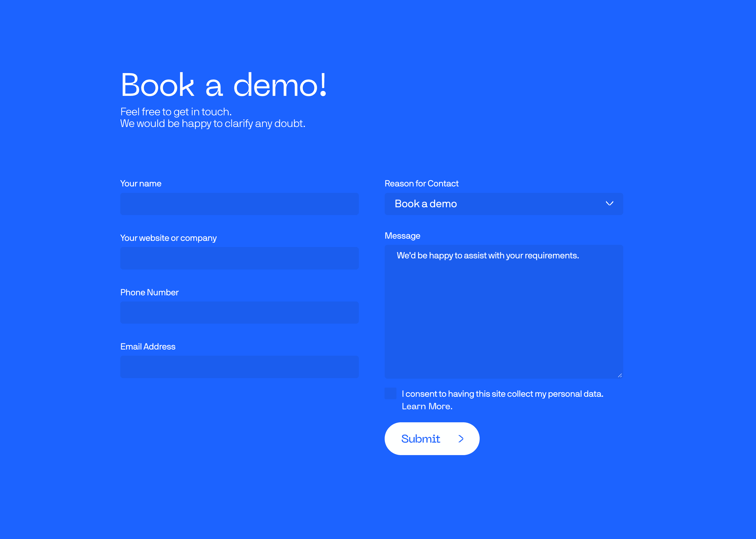Select the Email Address input box

(239, 367)
